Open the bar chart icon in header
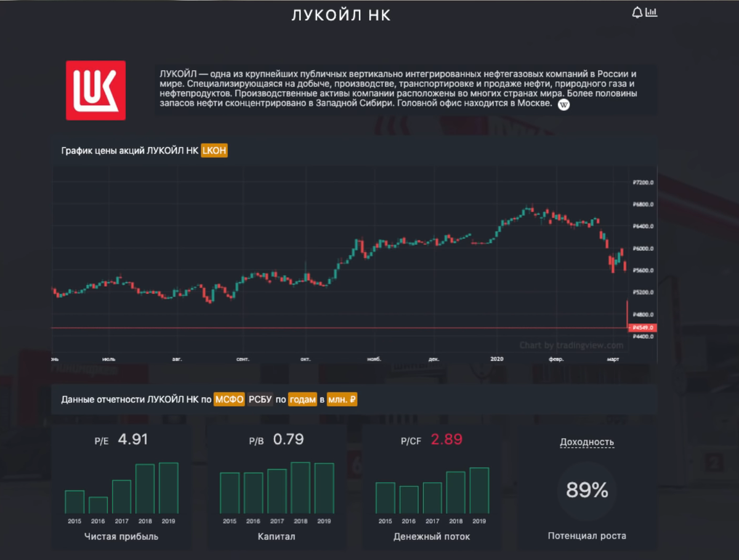 pos(652,12)
